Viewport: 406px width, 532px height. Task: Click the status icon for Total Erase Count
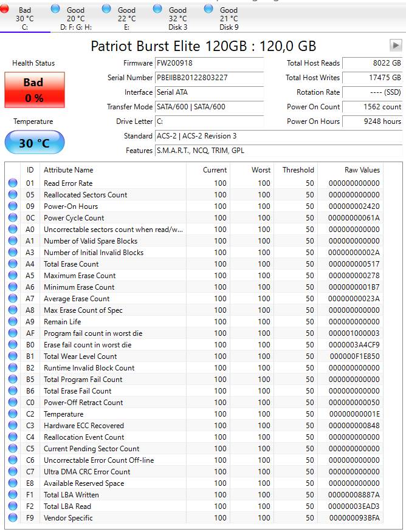coord(13,264)
